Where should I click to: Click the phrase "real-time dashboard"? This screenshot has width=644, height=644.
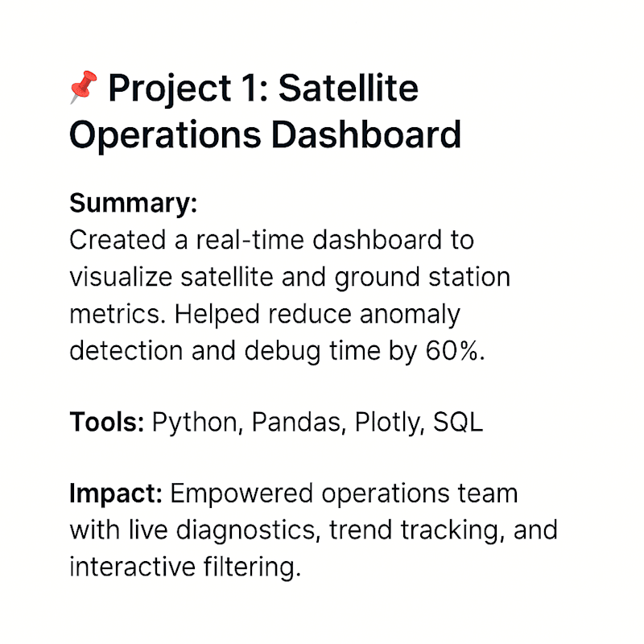318,240
